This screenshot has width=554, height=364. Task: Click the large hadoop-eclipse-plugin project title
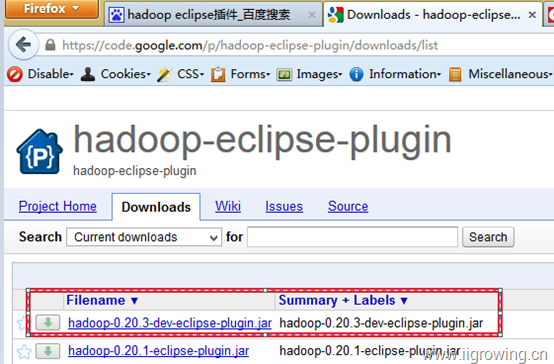tap(262, 141)
